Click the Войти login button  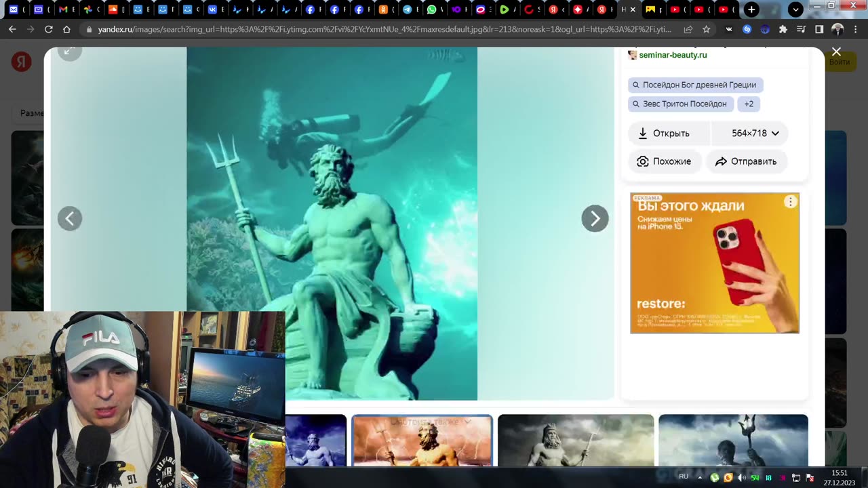(x=839, y=62)
